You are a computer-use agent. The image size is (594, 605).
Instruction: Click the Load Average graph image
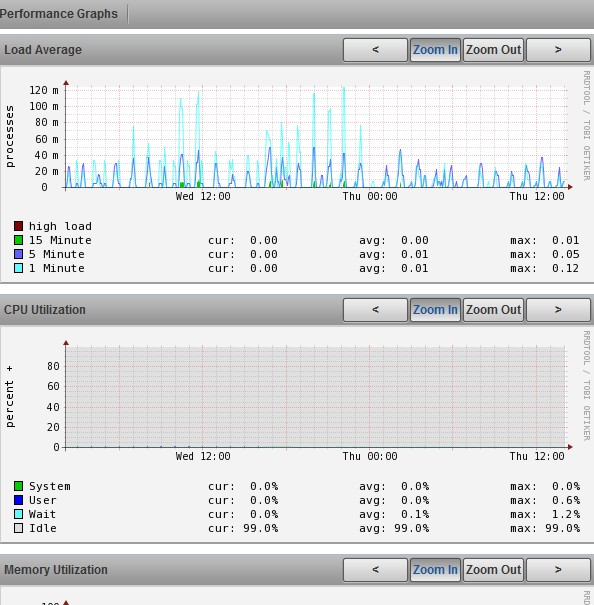coord(297,174)
